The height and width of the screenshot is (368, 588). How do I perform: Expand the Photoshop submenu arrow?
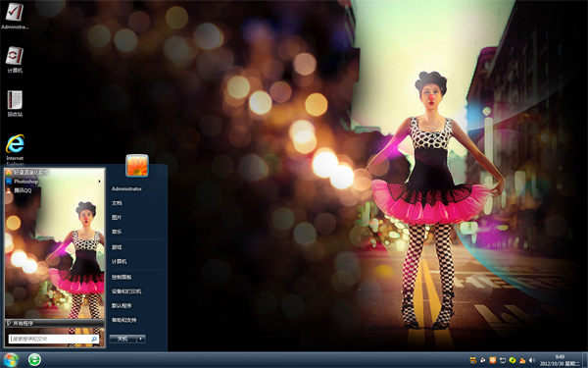(x=99, y=182)
